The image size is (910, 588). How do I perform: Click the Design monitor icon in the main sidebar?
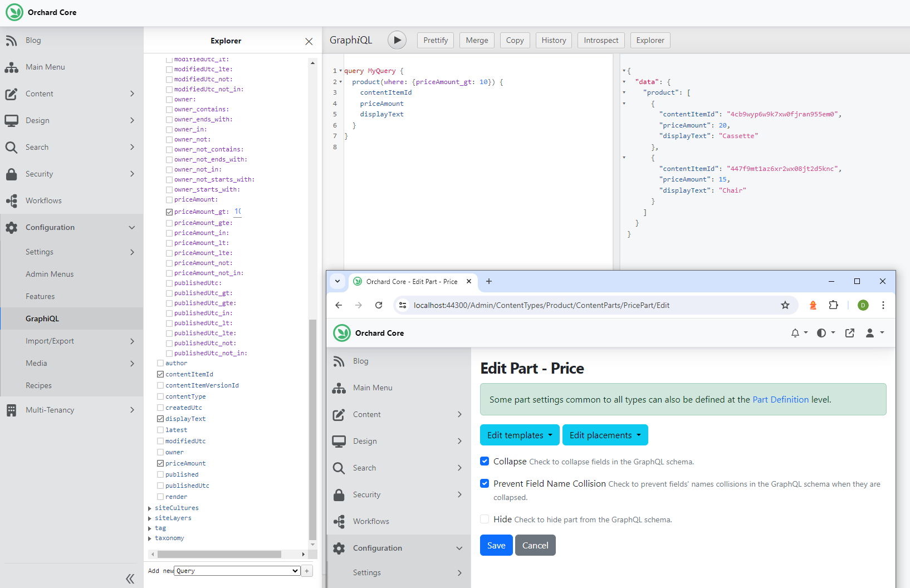(x=11, y=120)
